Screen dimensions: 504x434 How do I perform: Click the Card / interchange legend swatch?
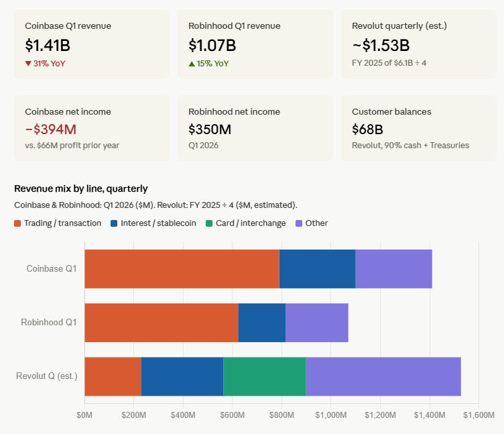click(209, 223)
